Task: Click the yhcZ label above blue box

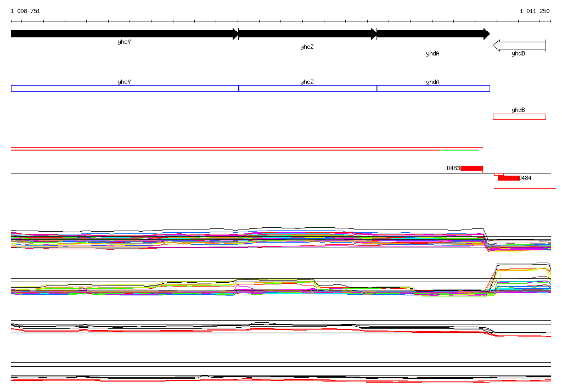Action: (307, 82)
